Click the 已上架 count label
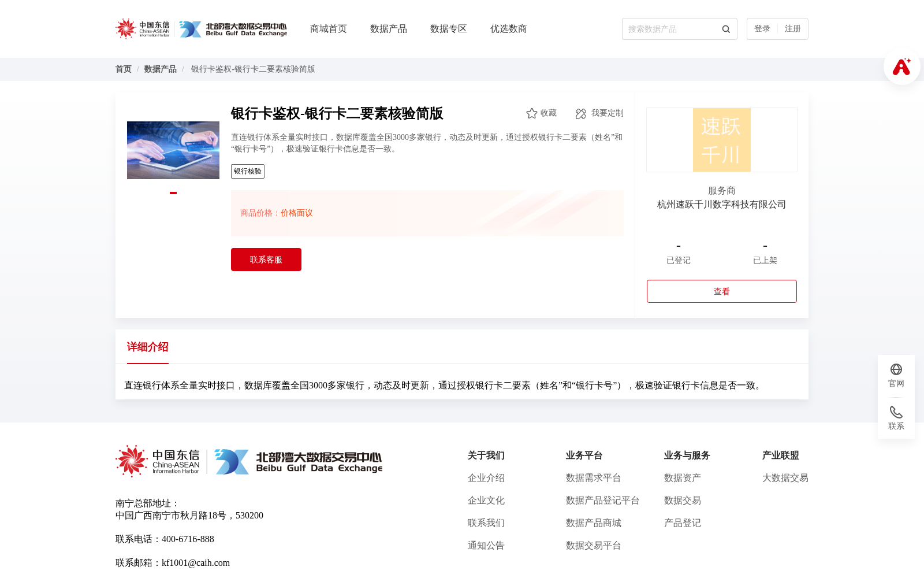924x578 pixels. 765,261
